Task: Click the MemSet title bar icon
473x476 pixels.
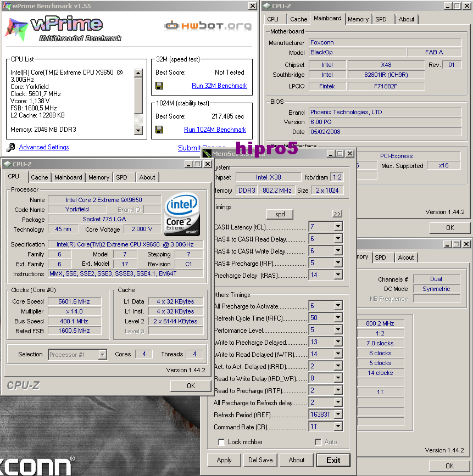Action: click(207, 154)
